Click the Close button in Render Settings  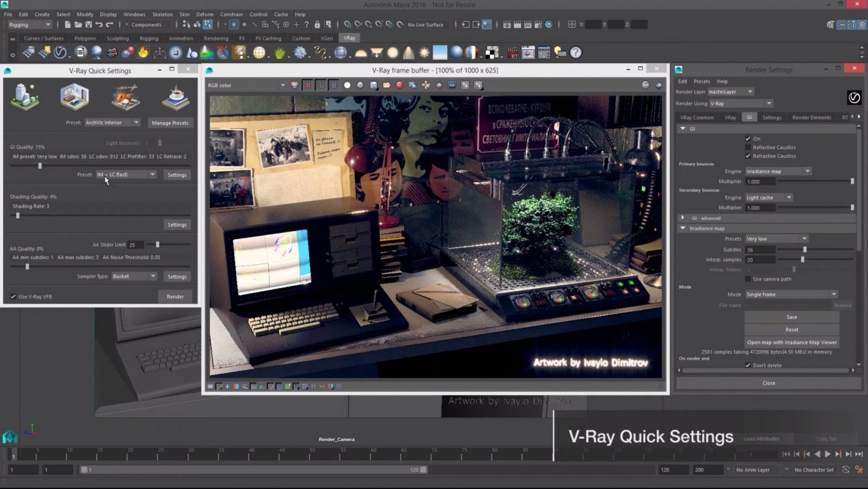769,383
